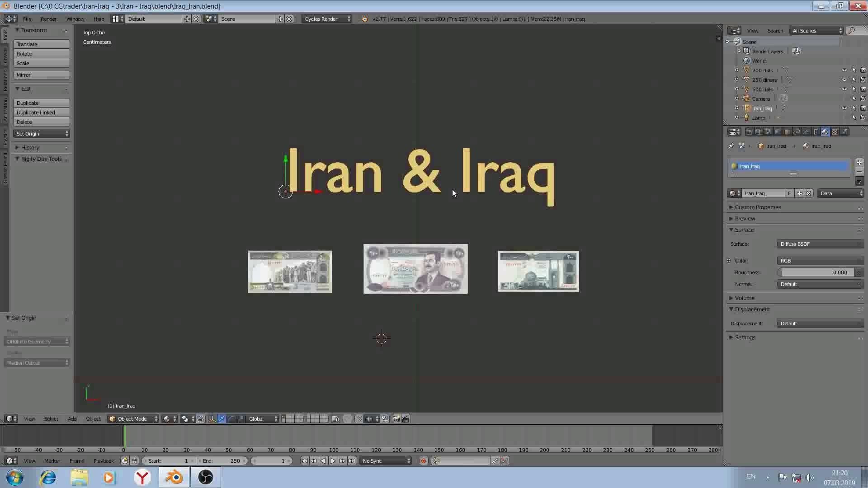
Task: Pin the properties context with pushpin
Action: click(731, 146)
